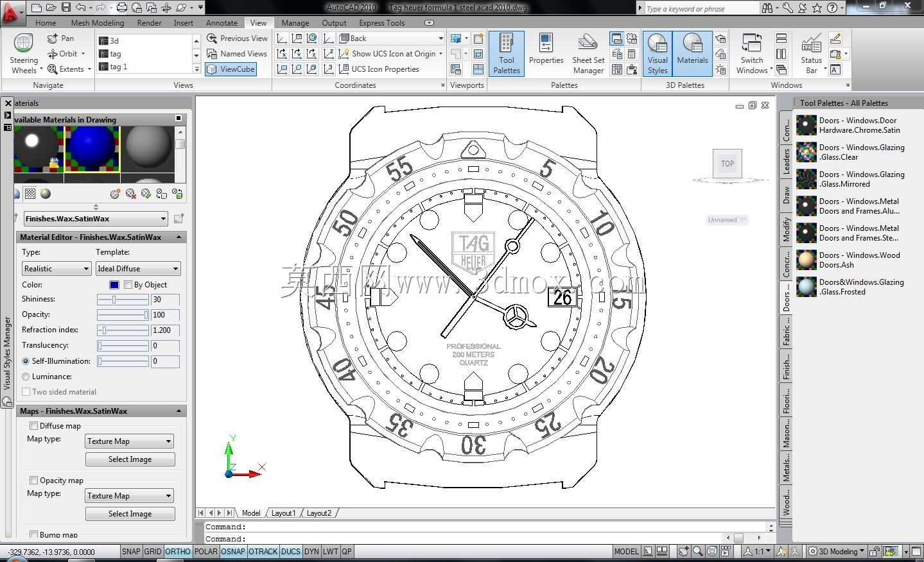Open the Finishes.Wax.SatinWax material dropdown
The height and width of the screenshot is (562, 924).
pyautogui.click(x=96, y=219)
